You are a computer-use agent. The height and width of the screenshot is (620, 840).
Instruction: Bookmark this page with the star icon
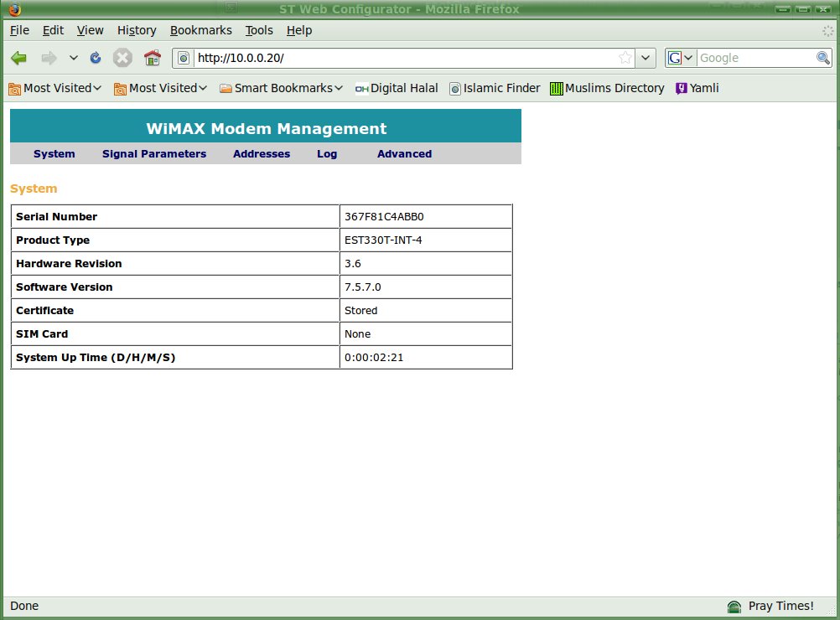coord(625,58)
